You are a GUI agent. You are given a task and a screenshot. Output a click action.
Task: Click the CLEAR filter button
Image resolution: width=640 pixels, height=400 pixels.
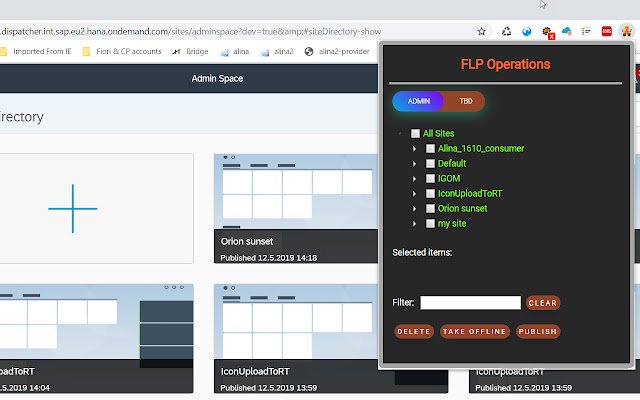click(x=542, y=303)
